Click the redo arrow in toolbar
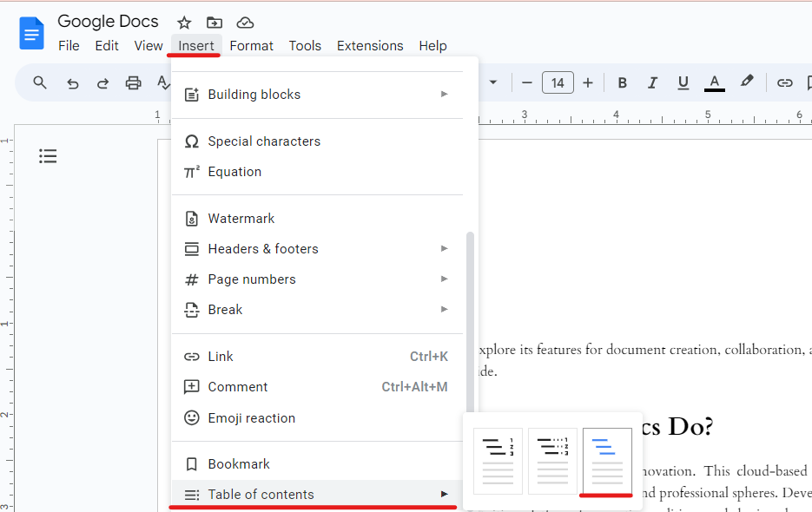This screenshot has width=812, height=512. 102,83
